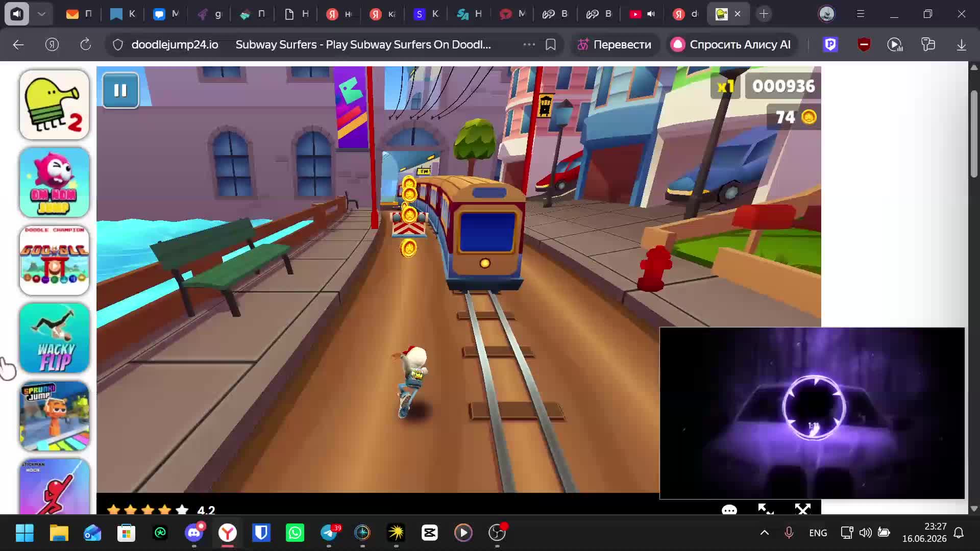The width and height of the screenshot is (980, 551).
Task: Open WhatsApp from the taskbar
Action: (x=295, y=533)
